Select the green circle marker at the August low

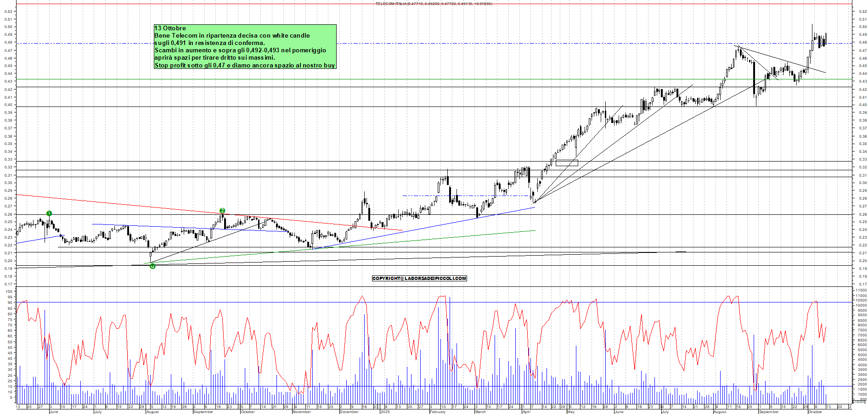pyautogui.click(x=152, y=266)
